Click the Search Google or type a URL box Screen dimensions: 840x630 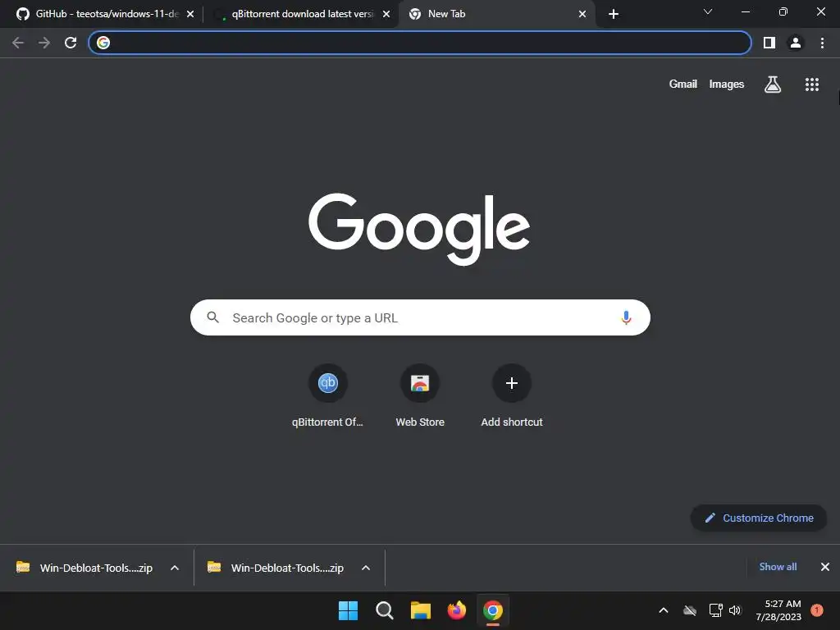tap(420, 317)
